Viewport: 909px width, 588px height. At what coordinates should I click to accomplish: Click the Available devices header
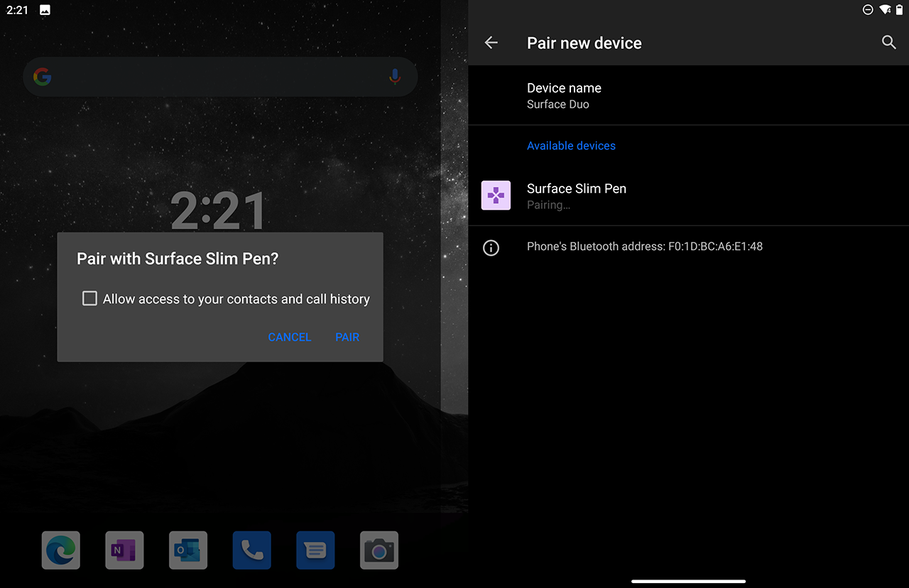(x=571, y=146)
